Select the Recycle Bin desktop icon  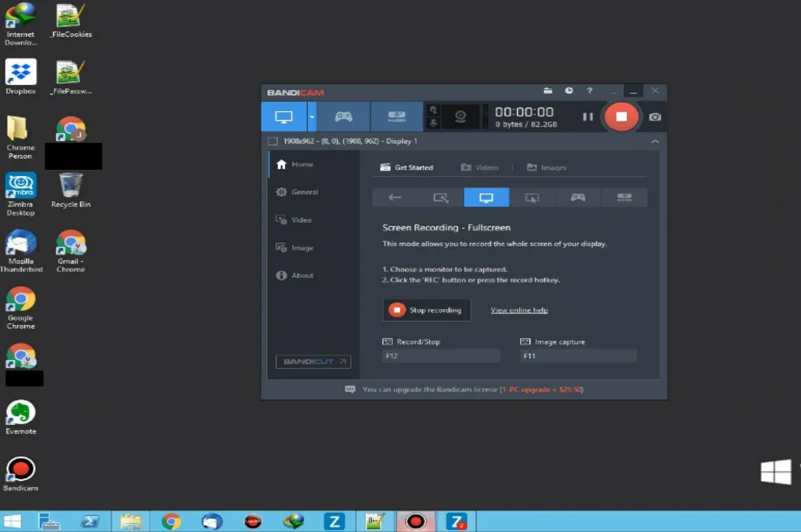[x=71, y=190]
